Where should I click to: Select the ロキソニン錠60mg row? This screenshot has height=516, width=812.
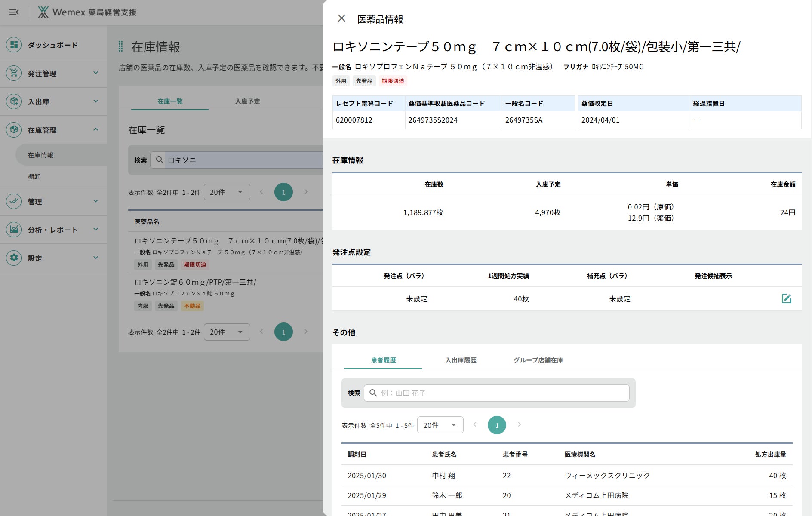[x=226, y=294]
